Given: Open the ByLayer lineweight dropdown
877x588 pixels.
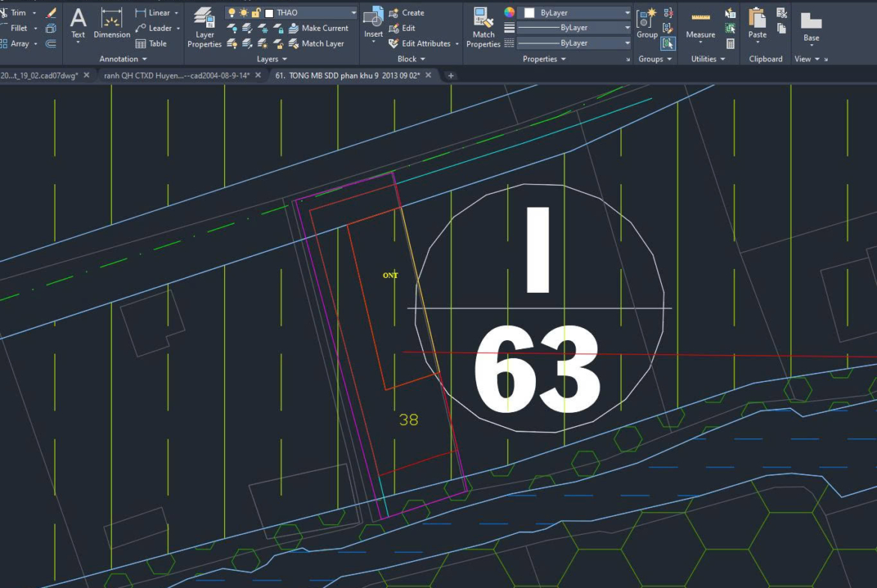Looking at the screenshot, I should click(627, 28).
